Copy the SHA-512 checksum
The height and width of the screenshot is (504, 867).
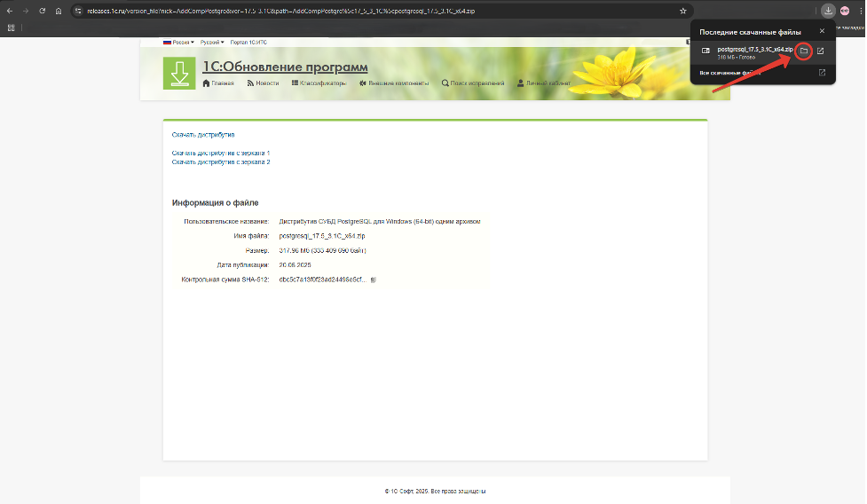[x=374, y=280]
